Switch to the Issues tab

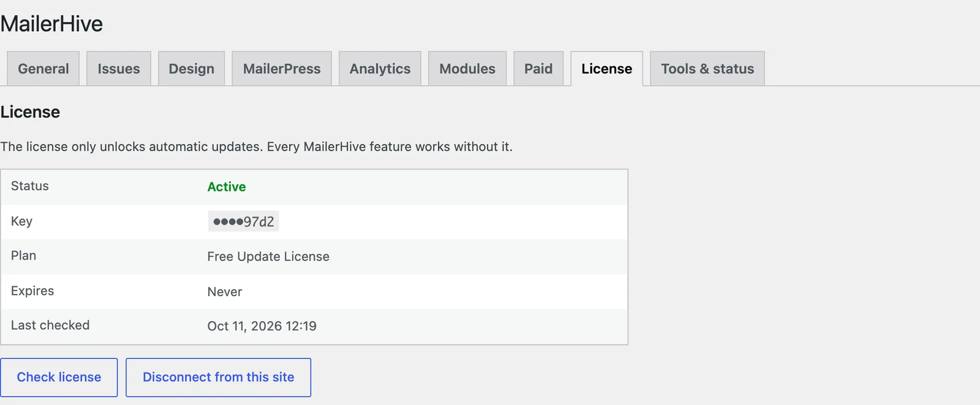click(x=119, y=69)
